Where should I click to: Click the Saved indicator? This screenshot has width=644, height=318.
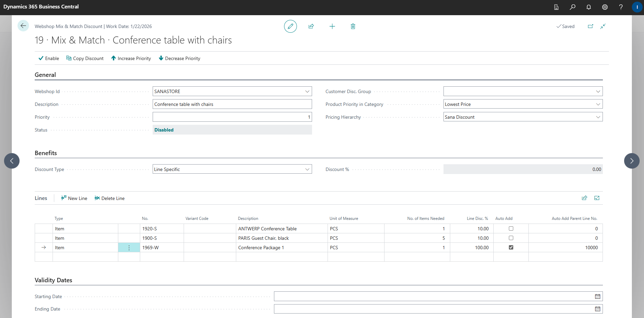pyautogui.click(x=565, y=26)
